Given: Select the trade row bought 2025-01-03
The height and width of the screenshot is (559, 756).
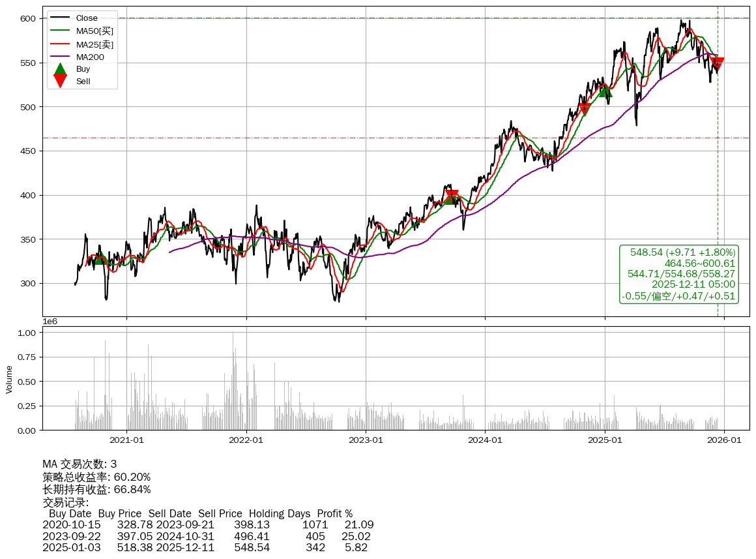Looking at the screenshot, I should click(x=207, y=547).
